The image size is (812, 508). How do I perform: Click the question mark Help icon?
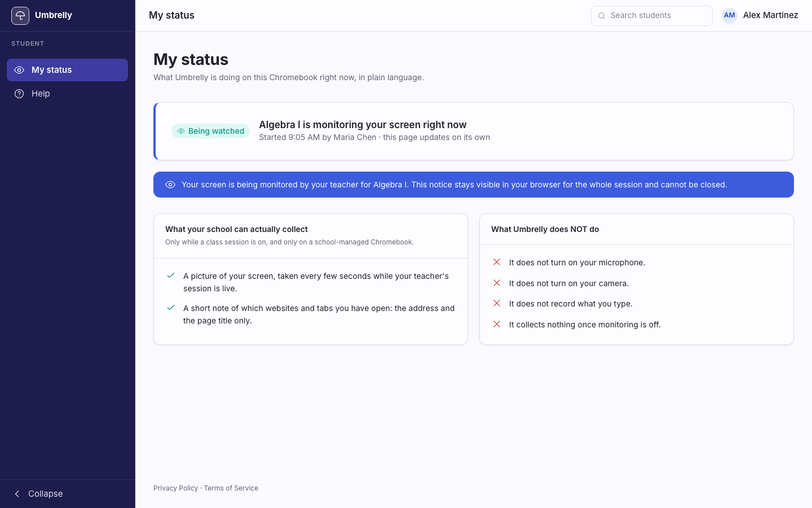[19, 94]
